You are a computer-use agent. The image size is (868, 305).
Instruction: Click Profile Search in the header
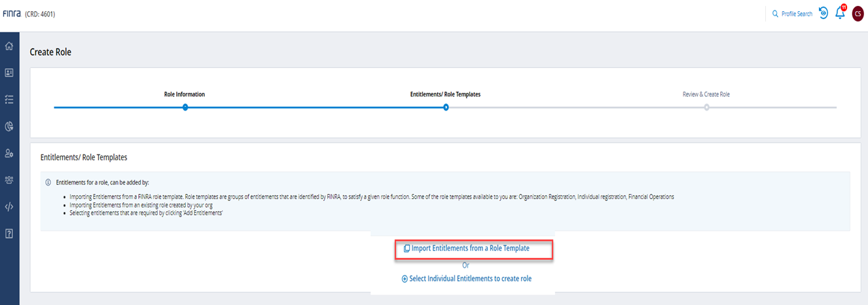coord(792,14)
